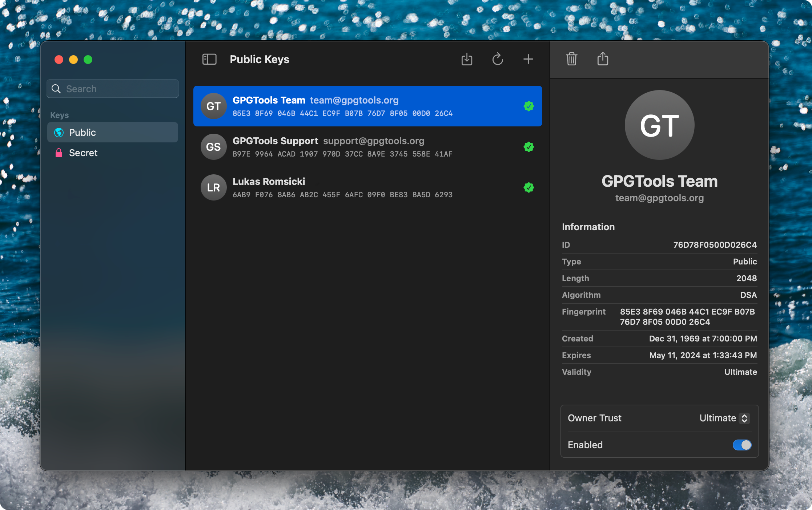Click the import/download key icon
812x510 pixels.
(x=467, y=58)
